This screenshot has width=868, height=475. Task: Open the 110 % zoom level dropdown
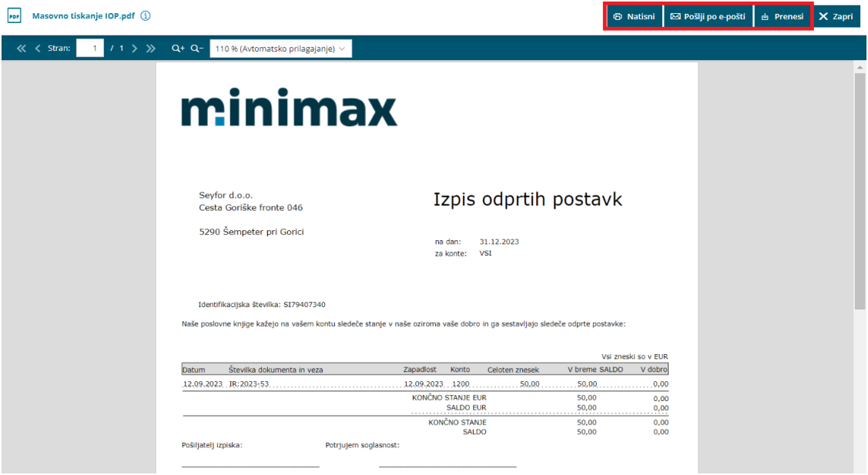click(280, 49)
